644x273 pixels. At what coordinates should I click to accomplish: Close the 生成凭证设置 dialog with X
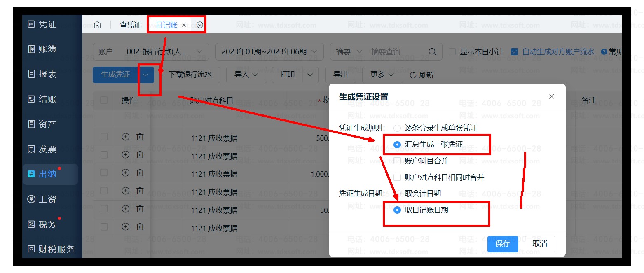coord(552,96)
